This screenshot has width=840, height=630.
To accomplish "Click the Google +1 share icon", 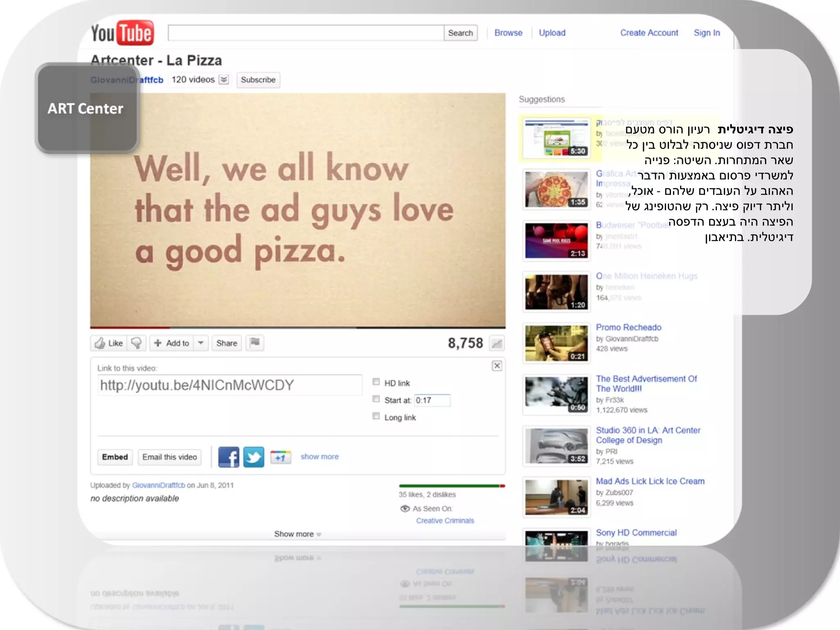I will (x=281, y=457).
